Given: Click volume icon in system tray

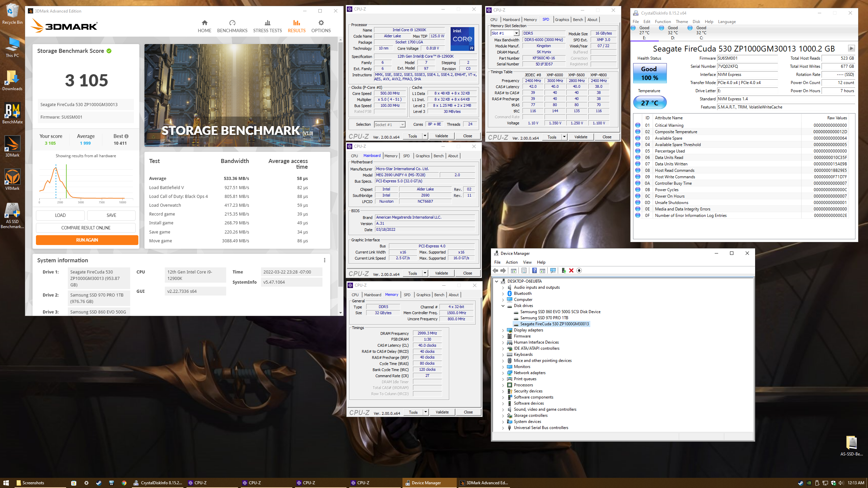Looking at the screenshot, I should pos(841,483).
